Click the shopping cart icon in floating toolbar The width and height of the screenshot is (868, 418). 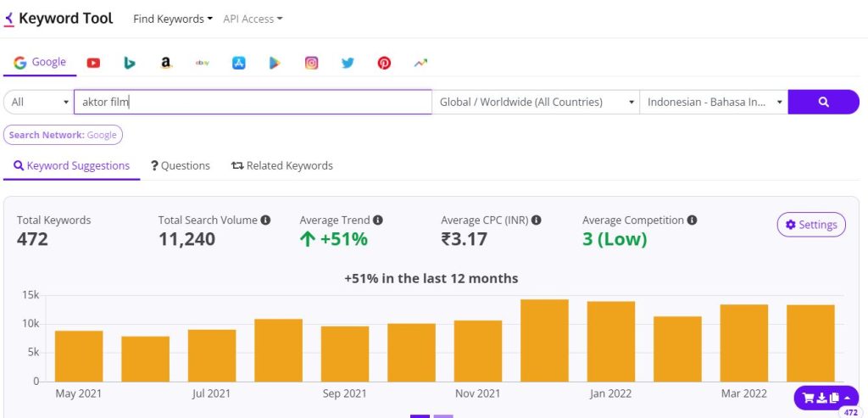(x=808, y=398)
